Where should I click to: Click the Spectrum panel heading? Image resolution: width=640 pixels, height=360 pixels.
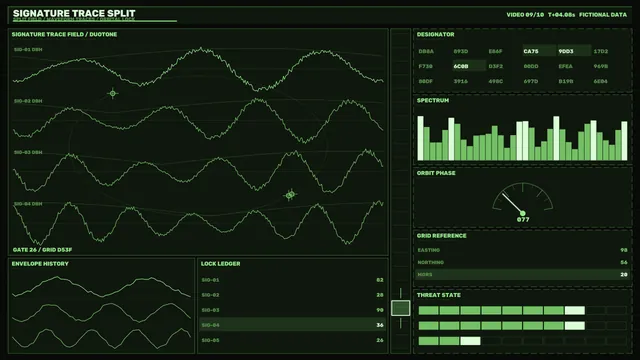pos(433,100)
